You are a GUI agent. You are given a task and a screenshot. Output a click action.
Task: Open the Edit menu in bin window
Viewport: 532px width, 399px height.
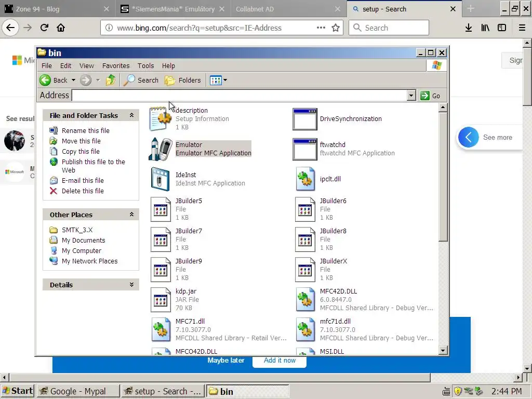click(x=65, y=66)
